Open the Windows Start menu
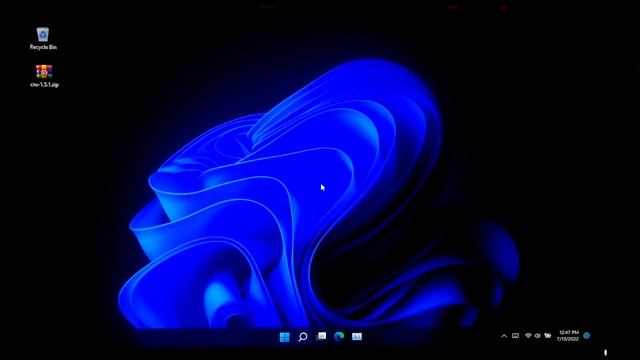The width and height of the screenshot is (640, 360). pyautogui.click(x=284, y=337)
